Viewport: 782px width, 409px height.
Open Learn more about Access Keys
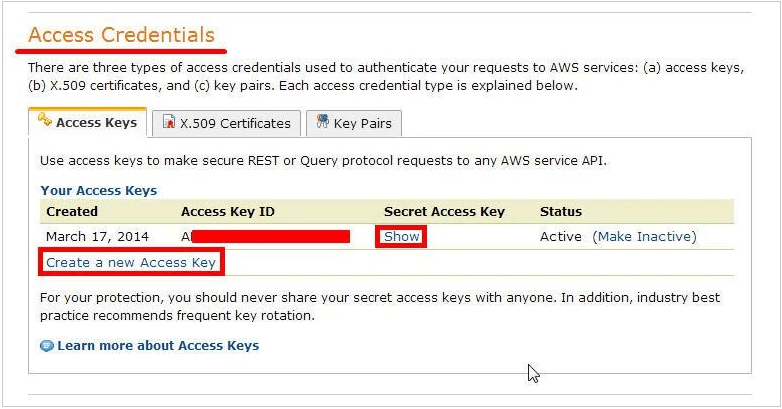point(158,346)
